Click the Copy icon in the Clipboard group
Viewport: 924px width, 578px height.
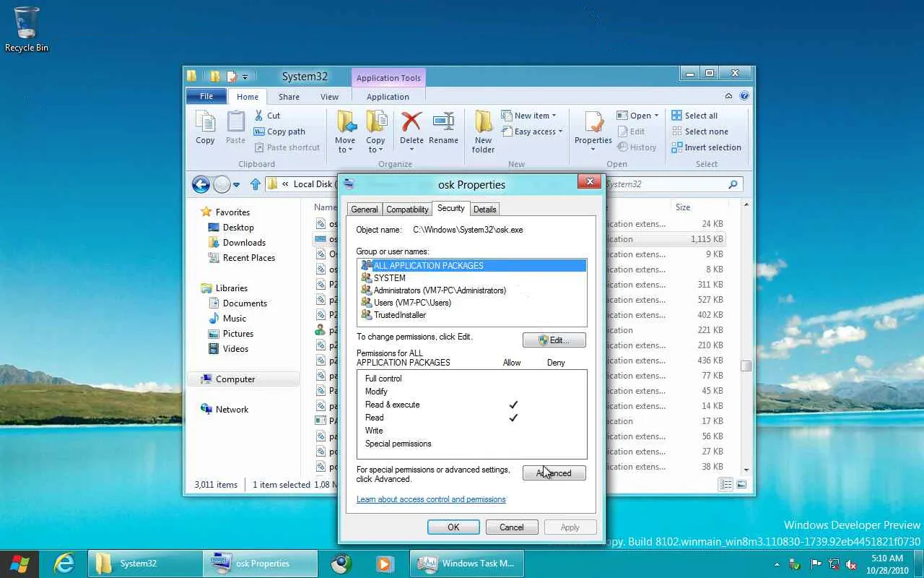[205, 122]
